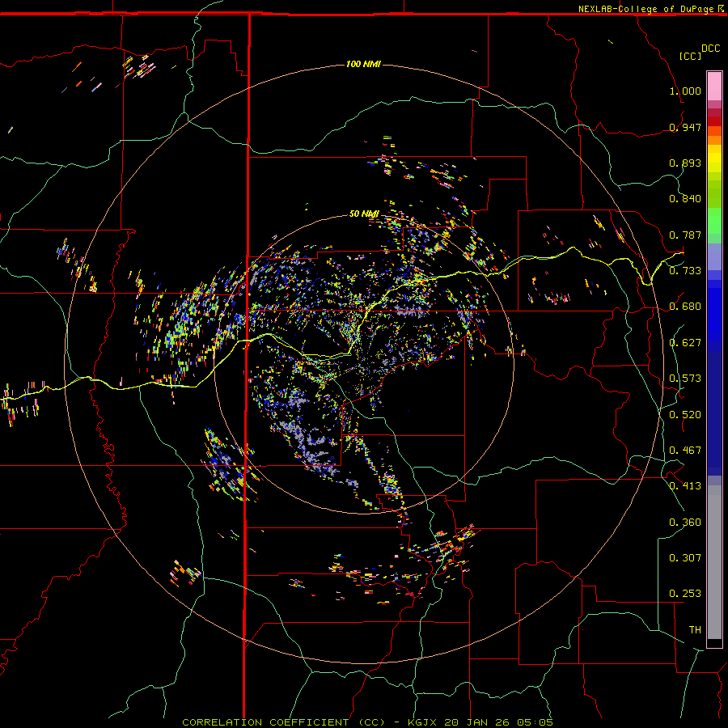Viewport: 728px width, 728px height.
Task: Click the Correlation Coefficient KGJX caption
Action: click(x=368, y=722)
